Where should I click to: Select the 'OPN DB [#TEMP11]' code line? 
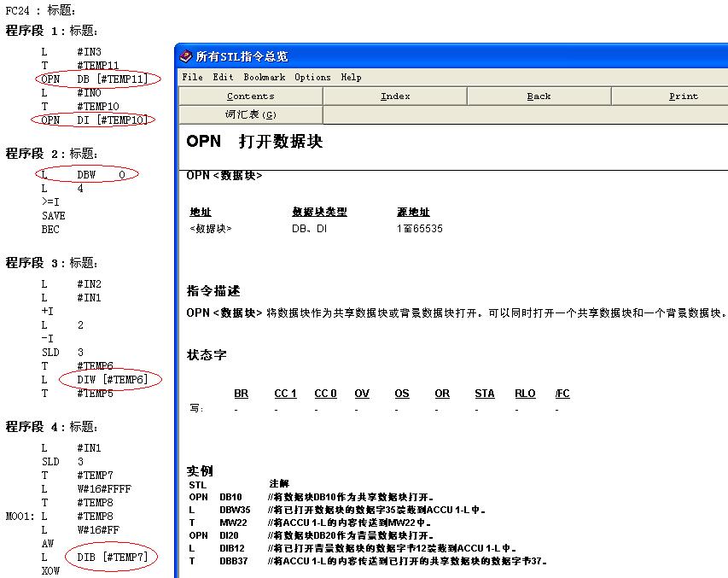coord(95,79)
